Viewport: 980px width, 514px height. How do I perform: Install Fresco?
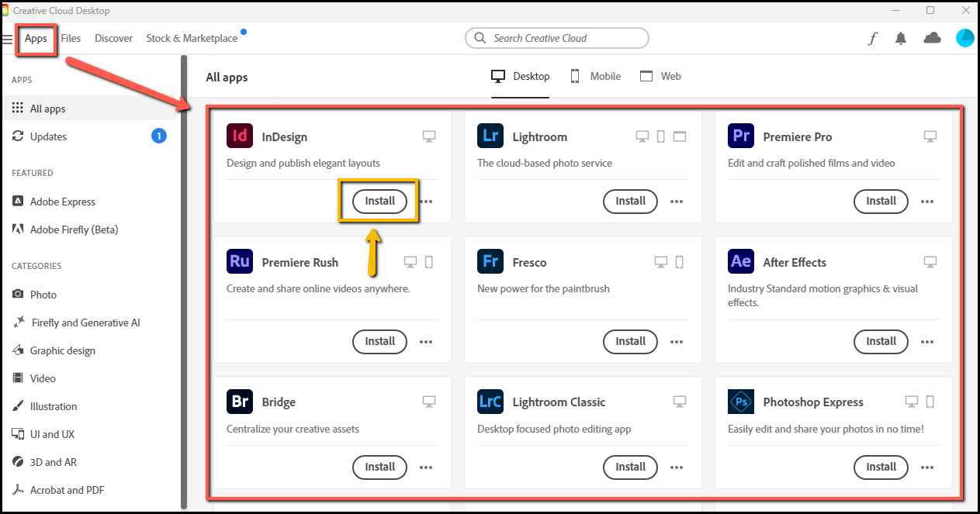[x=631, y=341]
